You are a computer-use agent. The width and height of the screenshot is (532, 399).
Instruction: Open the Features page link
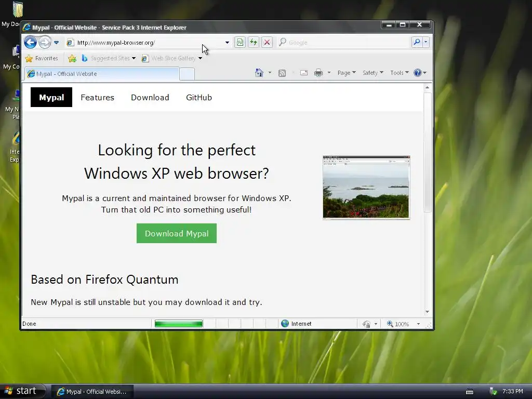[97, 97]
